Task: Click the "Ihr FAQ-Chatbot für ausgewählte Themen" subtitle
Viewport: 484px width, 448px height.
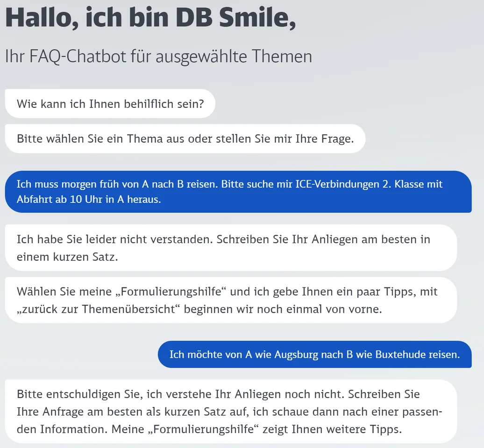Action: tap(158, 56)
